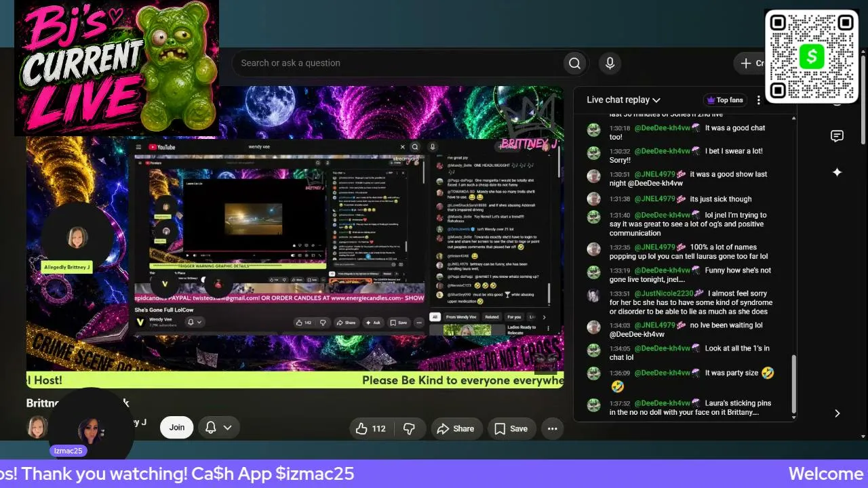
Task: Click the YouTube logo in the video
Action: click(x=162, y=147)
